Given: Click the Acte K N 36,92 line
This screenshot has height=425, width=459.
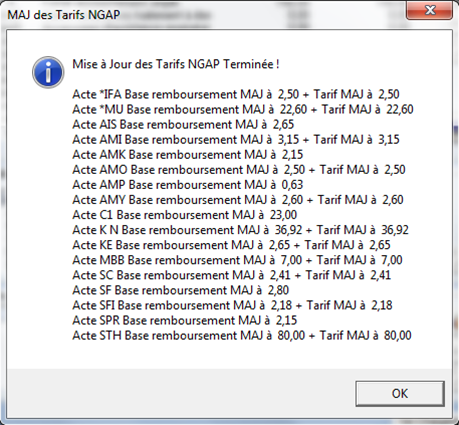Looking at the screenshot, I should pyautogui.click(x=240, y=230).
